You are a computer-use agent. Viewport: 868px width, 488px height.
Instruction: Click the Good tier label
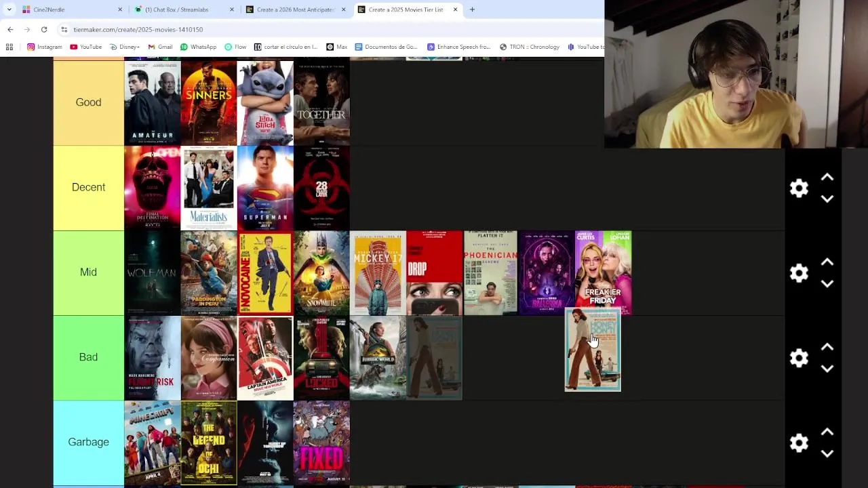pyautogui.click(x=88, y=102)
